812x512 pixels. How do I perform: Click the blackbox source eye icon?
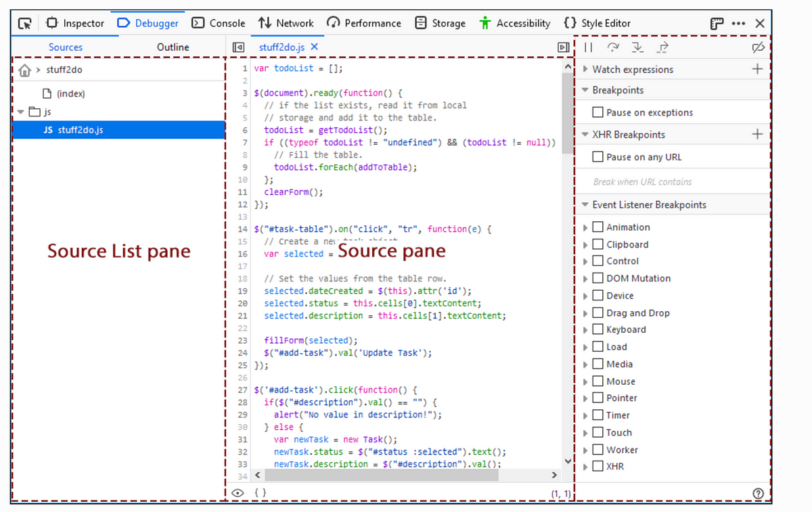[238, 493]
